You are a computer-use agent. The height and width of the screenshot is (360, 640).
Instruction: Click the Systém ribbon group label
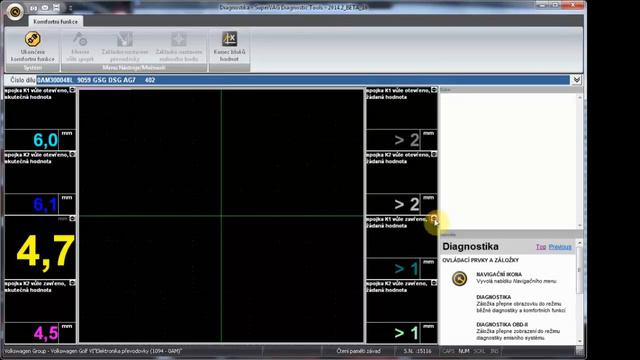click(x=33, y=68)
